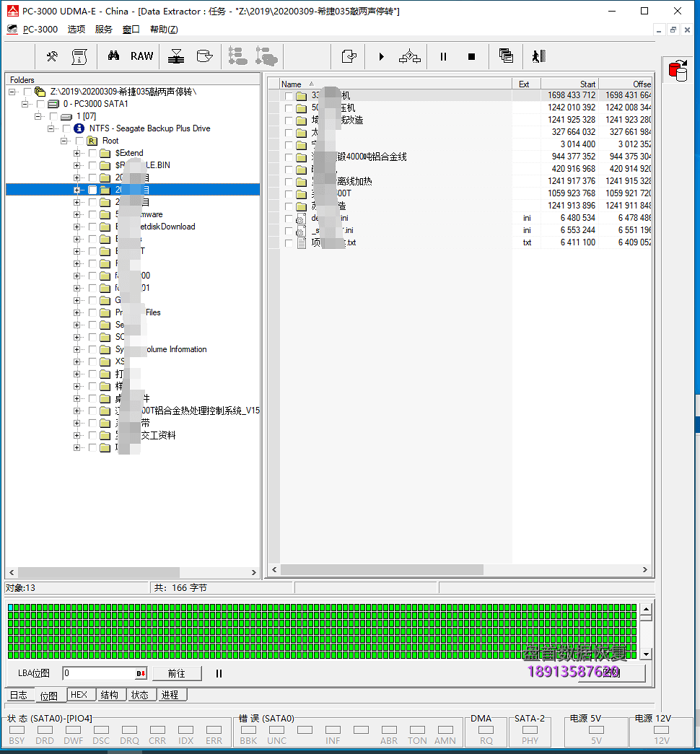
Task: Click the PC-3000 application icon in menu bar
Action: (12, 30)
